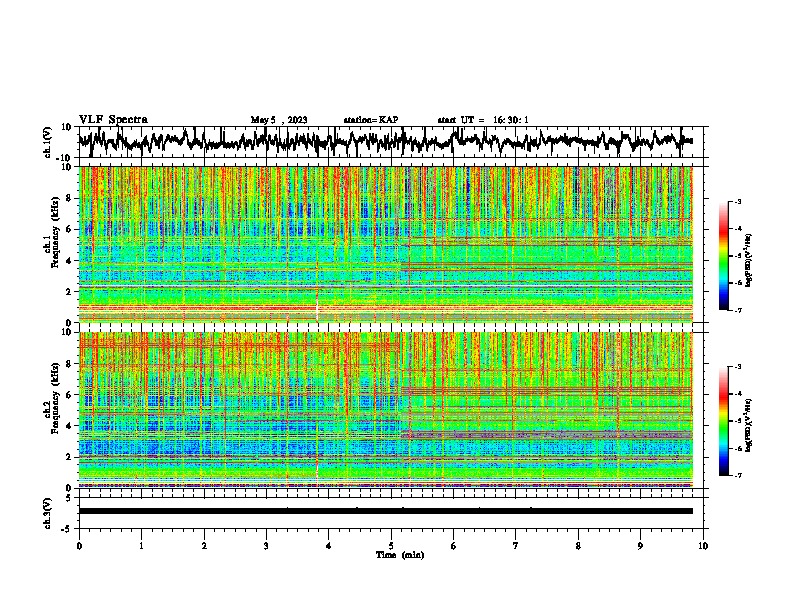Click the ch.1 color scale bar

pos(723,256)
